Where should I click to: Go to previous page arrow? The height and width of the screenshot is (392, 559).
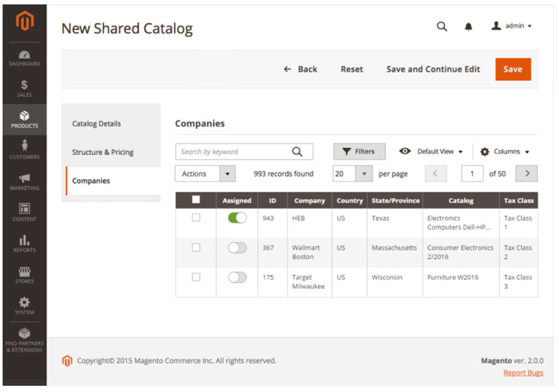[x=436, y=174]
